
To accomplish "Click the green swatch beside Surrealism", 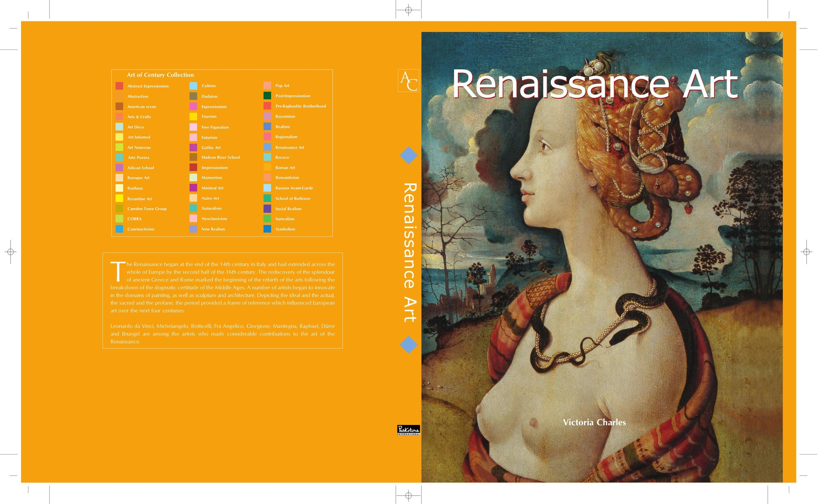I will (x=267, y=219).
